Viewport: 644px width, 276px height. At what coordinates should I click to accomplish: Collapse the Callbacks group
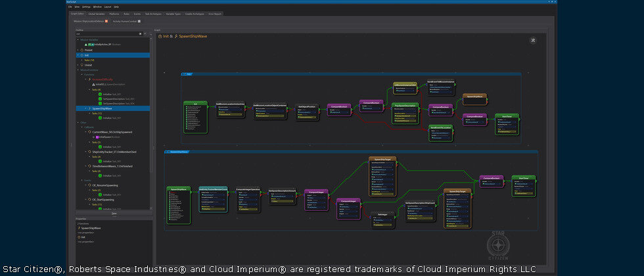coord(81,127)
